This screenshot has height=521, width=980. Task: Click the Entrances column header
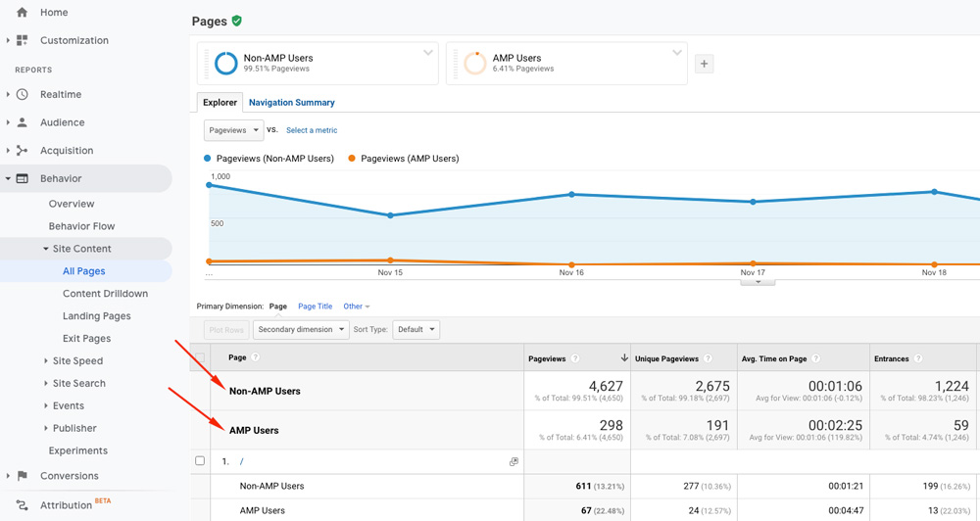[891, 358]
